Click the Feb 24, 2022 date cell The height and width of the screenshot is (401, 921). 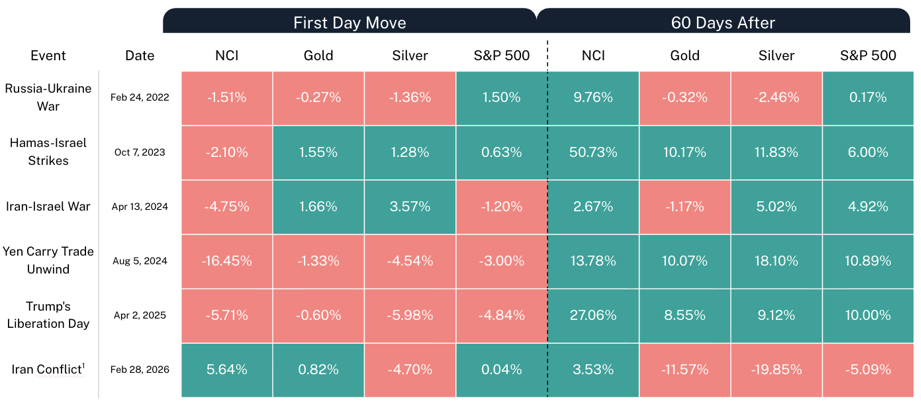tap(140, 98)
